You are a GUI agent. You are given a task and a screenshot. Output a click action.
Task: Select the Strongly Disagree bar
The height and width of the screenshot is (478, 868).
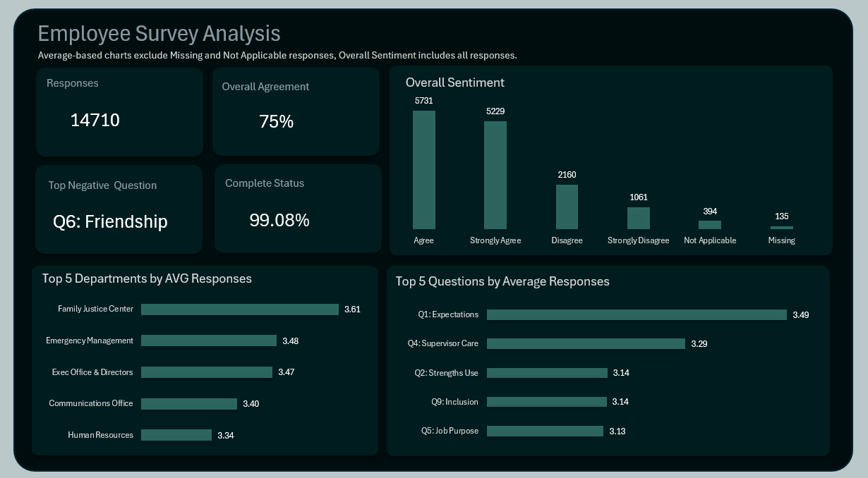(638, 218)
